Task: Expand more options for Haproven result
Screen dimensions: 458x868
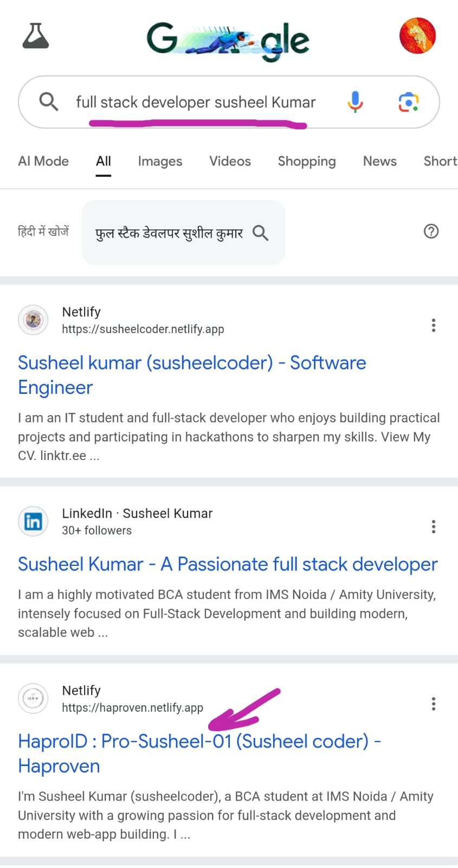Action: click(433, 704)
